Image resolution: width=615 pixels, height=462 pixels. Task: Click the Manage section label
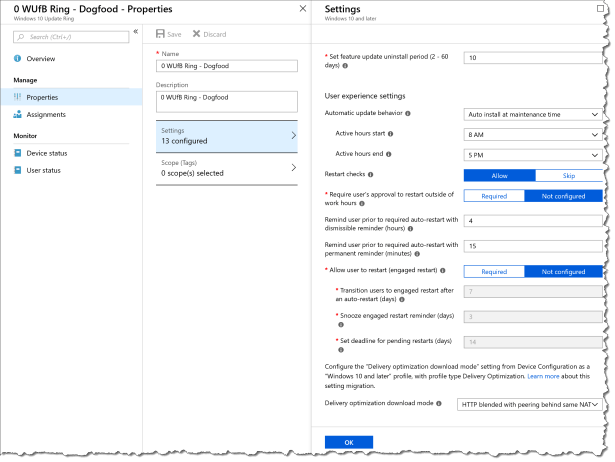25,80
